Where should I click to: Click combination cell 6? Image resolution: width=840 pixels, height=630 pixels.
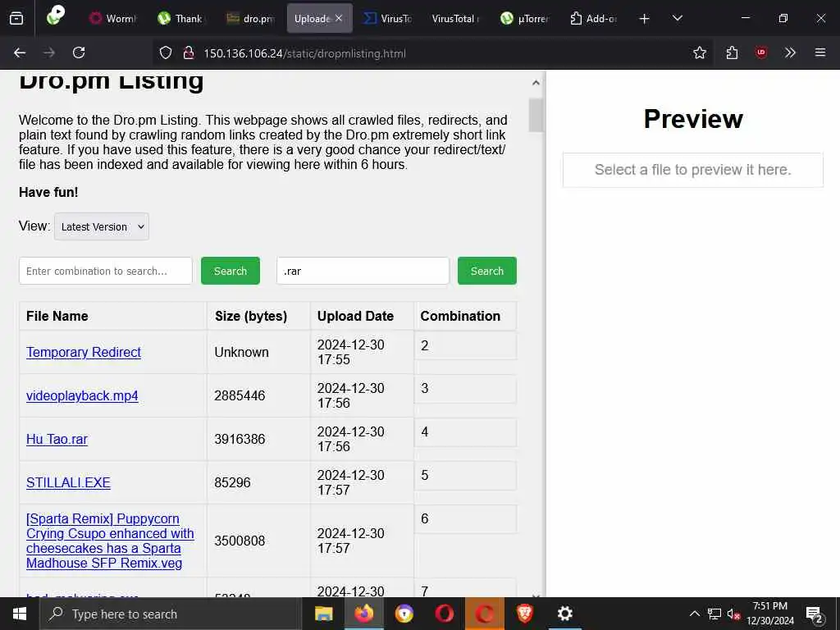(465, 518)
